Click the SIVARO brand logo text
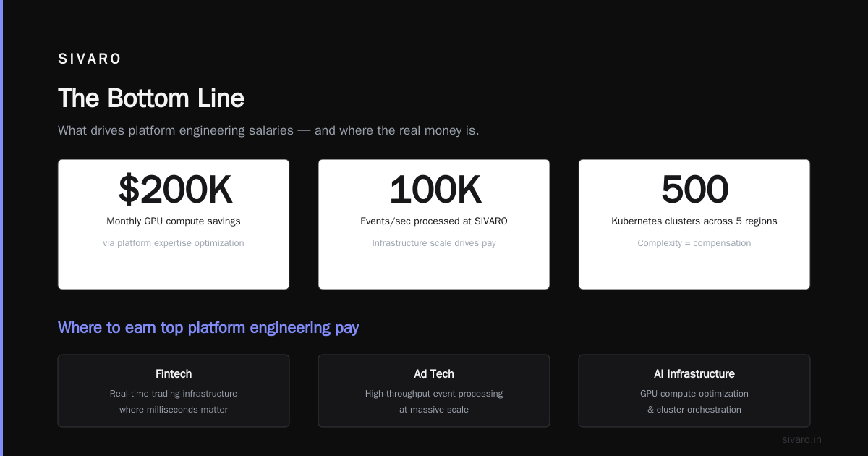 click(90, 59)
